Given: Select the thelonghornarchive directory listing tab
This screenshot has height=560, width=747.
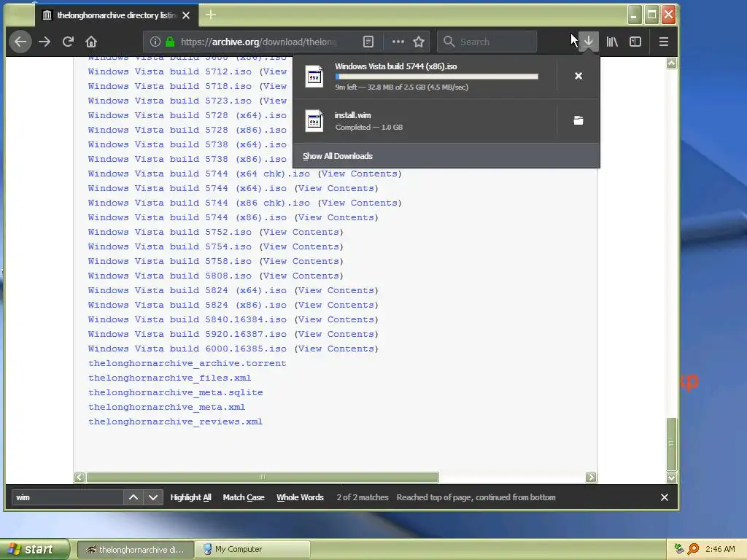Looking at the screenshot, I should [x=116, y=15].
